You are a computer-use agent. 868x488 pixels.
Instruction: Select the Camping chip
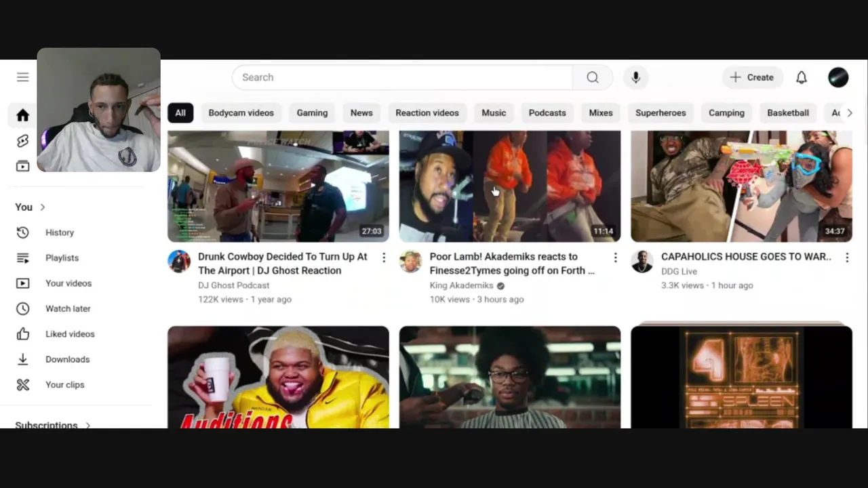(x=726, y=113)
